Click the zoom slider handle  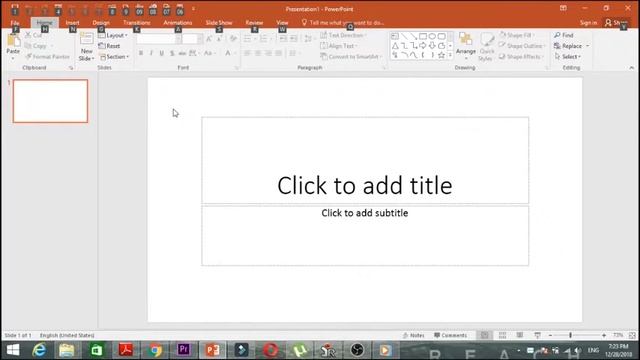click(571, 335)
